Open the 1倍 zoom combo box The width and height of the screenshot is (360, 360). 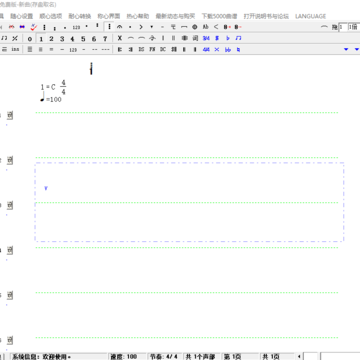pyautogui.click(x=354, y=27)
